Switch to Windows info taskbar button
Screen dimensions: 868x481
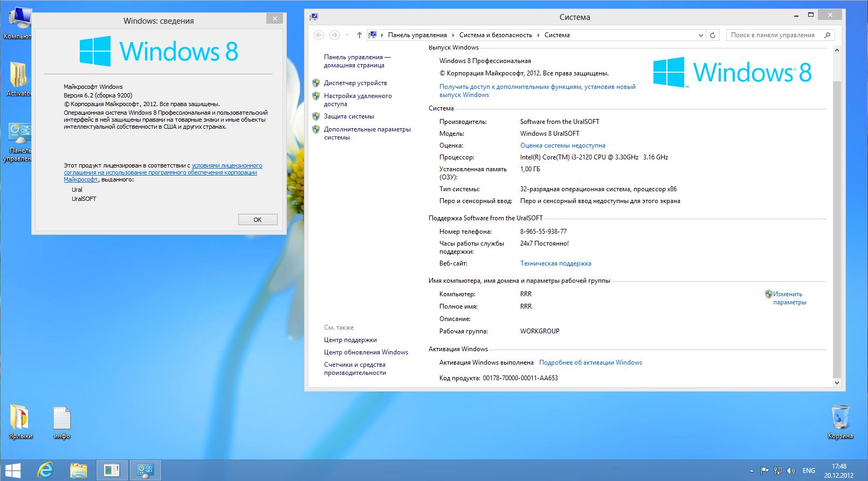click(112, 470)
